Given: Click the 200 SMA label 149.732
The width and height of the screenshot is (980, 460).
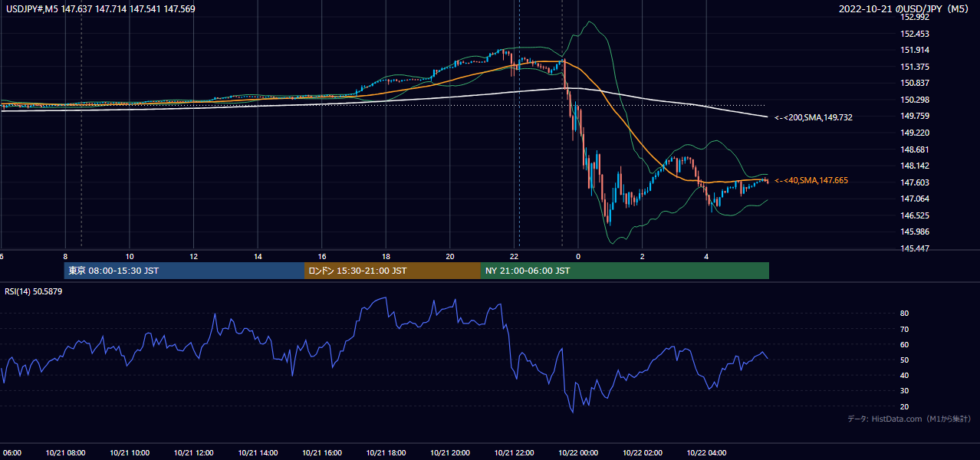Looking at the screenshot, I should tap(814, 117).
